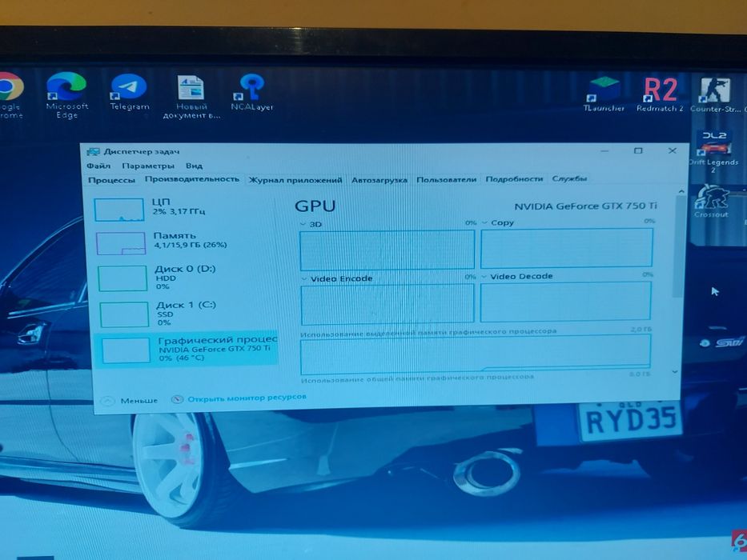This screenshot has height=560, width=747.
Task: Open the Подробности tab
Action: tap(514, 179)
